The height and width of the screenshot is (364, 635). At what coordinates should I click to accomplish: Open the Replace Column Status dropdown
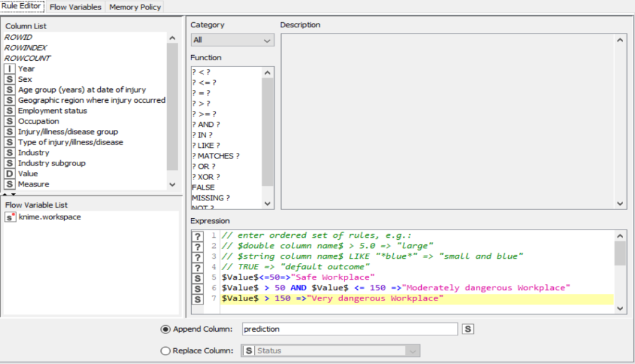(x=331, y=351)
